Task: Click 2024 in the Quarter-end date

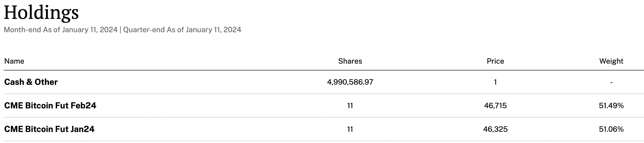Action: coord(232,30)
